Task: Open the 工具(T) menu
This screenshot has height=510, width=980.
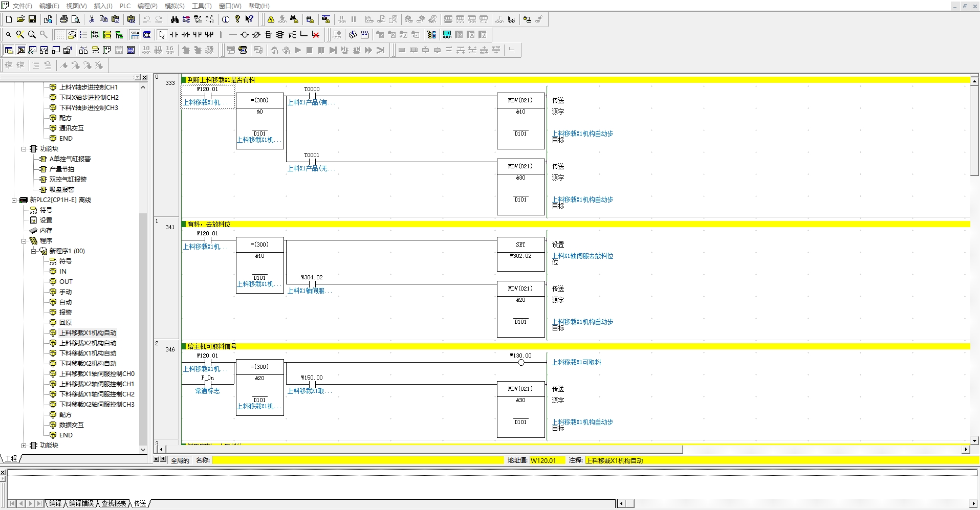Action: (x=202, y=6)
